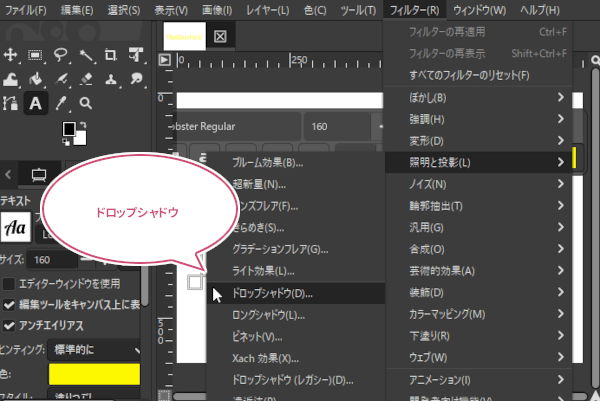Choose ビネット(V)... filter
The image size is (600, 401).
296,337
